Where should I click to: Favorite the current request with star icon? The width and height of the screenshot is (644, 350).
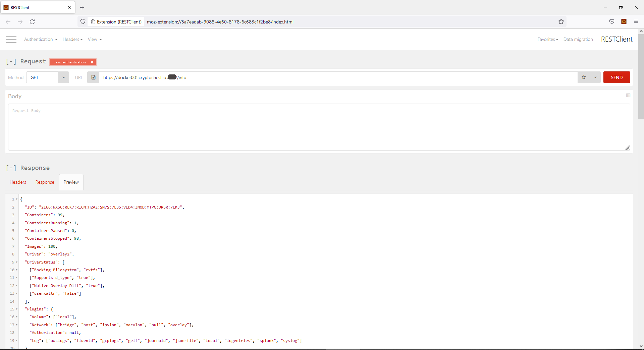point(584,77)
